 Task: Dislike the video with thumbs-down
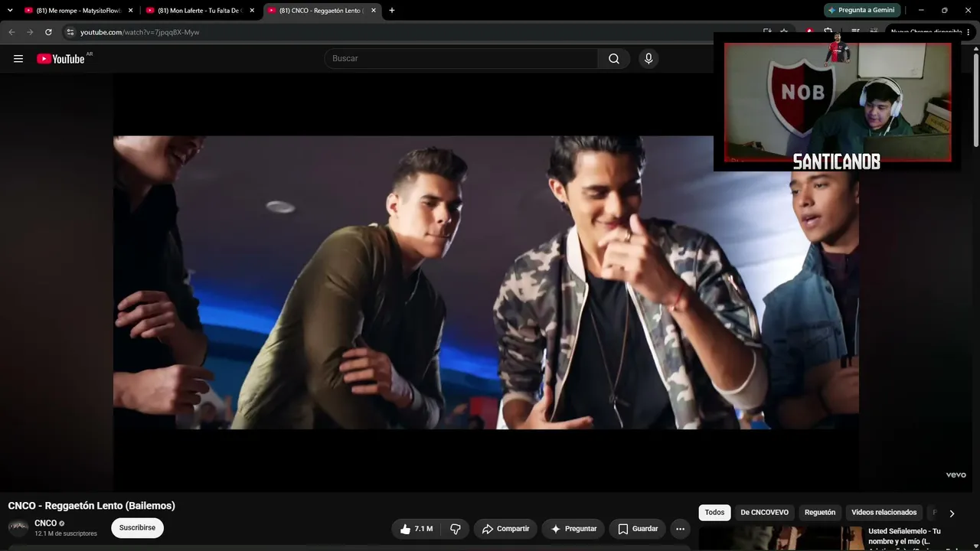pyautogui.click(x=456, y=529)
